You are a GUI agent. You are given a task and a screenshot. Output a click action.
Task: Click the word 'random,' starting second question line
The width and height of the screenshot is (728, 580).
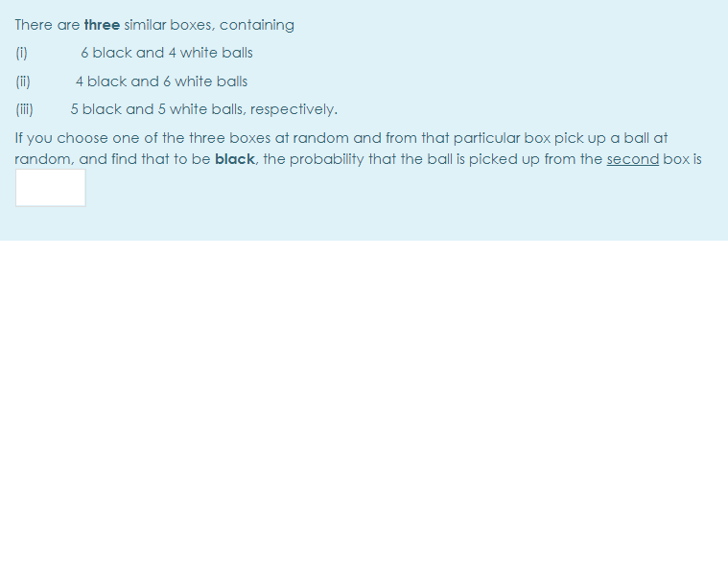point(44,159)
